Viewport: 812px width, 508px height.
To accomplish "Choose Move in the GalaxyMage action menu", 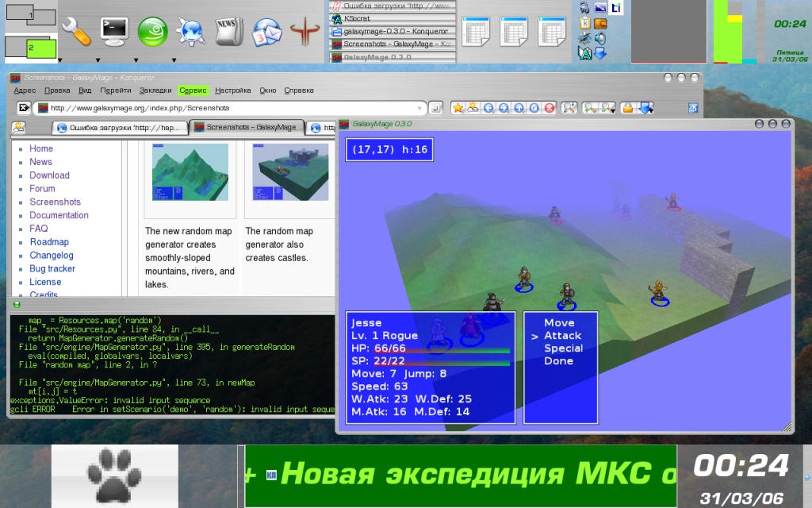I will [x=559, y=322].
